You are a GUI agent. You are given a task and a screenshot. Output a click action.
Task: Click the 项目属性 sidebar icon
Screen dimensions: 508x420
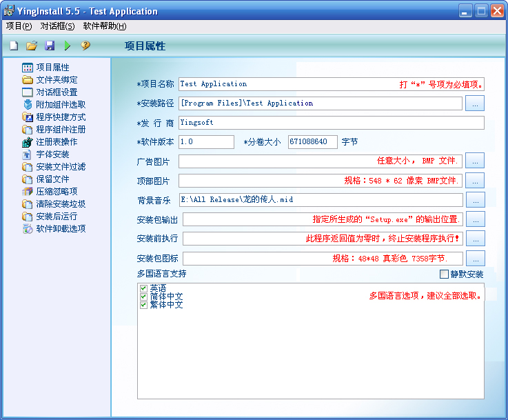click(28, 68)
